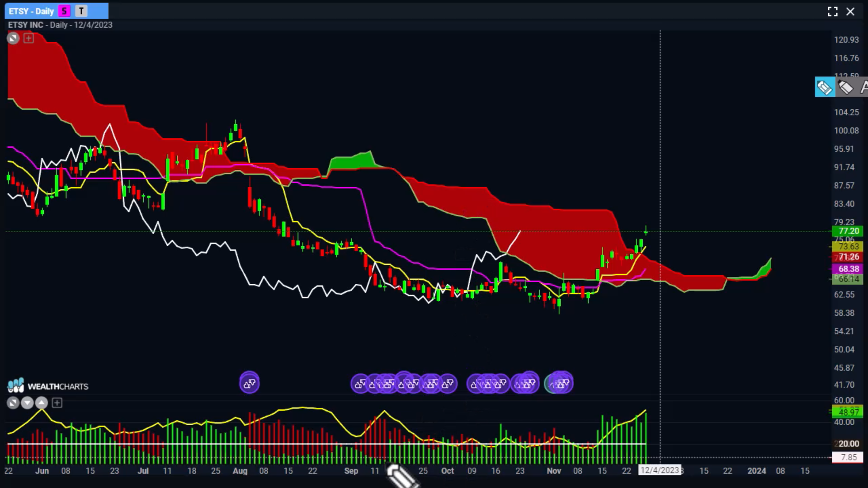Select the ETSY - Daily chart tab
Image resolution: width=868 pixels, height=488 pixels.
(57, 11)
